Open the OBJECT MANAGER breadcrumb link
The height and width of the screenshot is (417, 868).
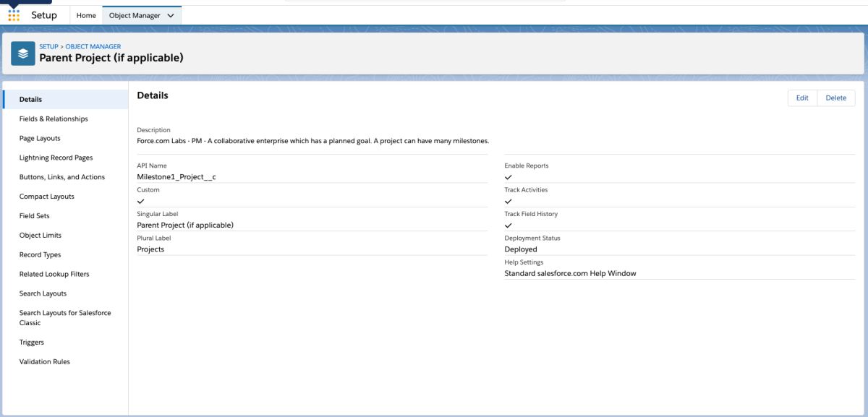(93, 47)
